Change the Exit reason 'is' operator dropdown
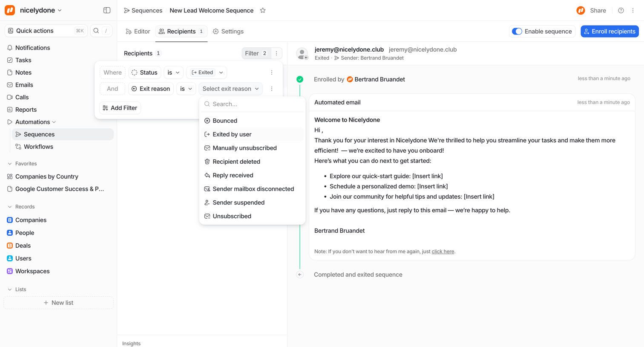This screenshot has height=347, width=644. tap(186, 89)
